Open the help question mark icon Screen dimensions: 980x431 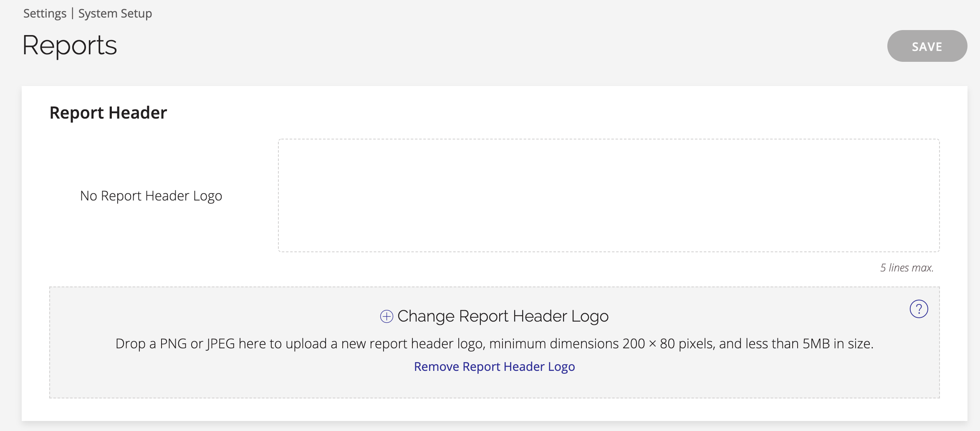(919, 309)
